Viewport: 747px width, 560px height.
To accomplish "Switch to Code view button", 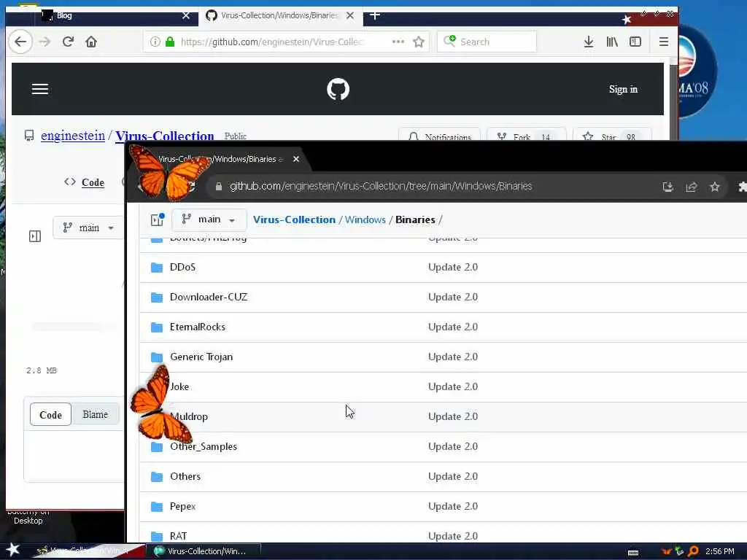I will (x=50, y=415).
